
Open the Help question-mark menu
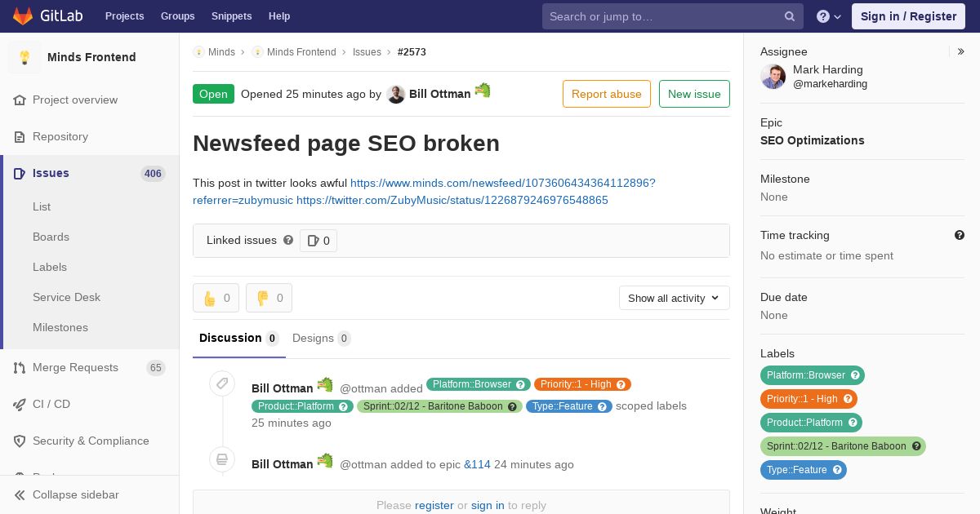pos(829,16)
